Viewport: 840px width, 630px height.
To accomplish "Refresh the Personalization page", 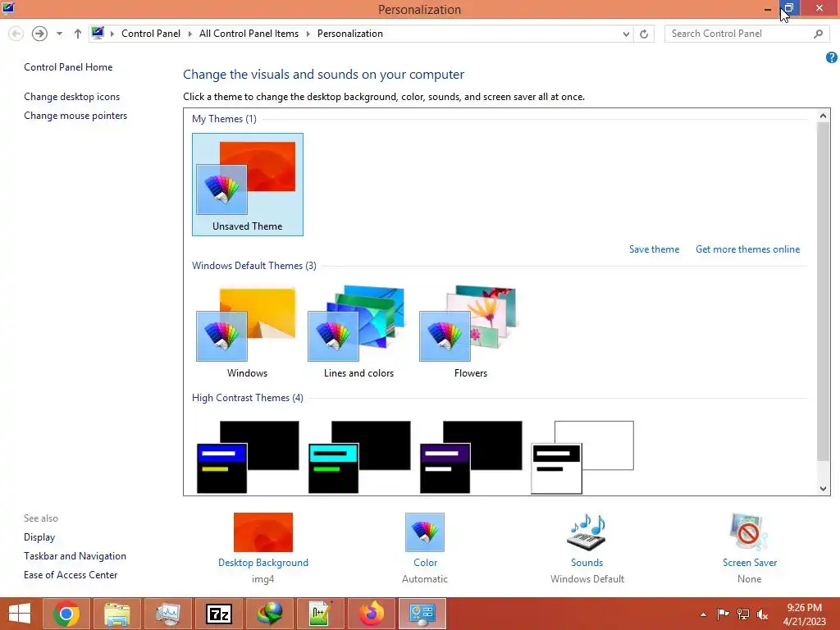I will 644,34.
